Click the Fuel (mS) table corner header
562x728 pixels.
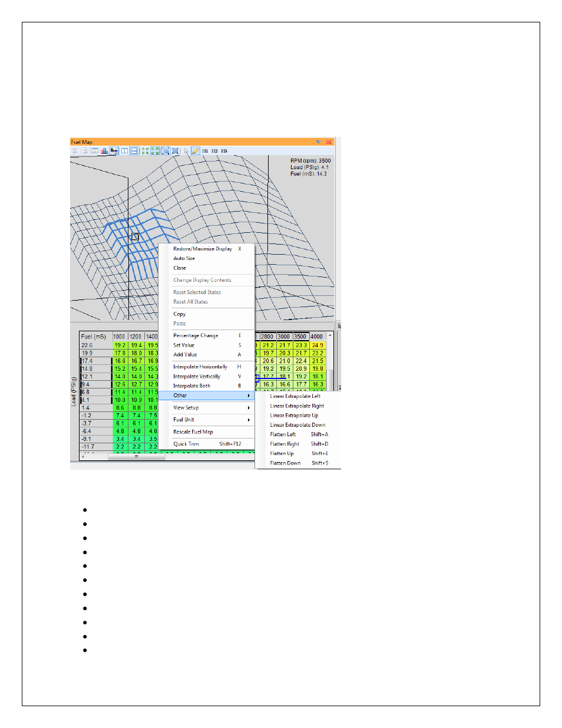pos(96,337)
